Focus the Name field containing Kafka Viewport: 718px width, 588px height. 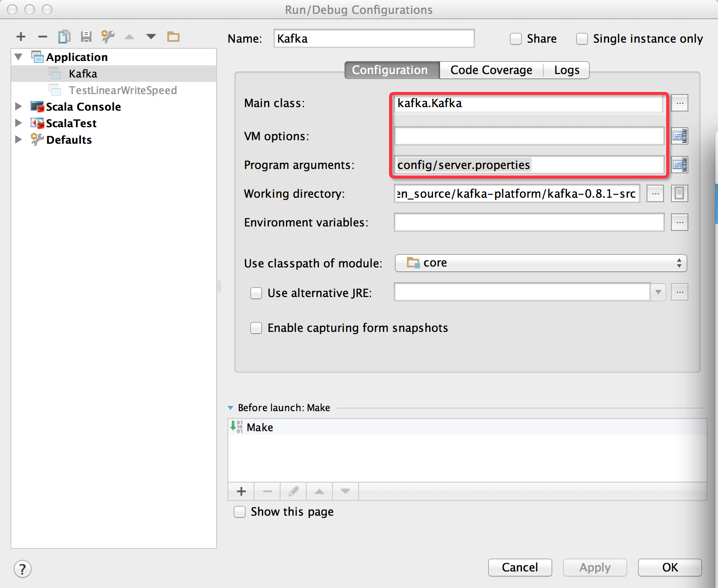coord(374,38)
